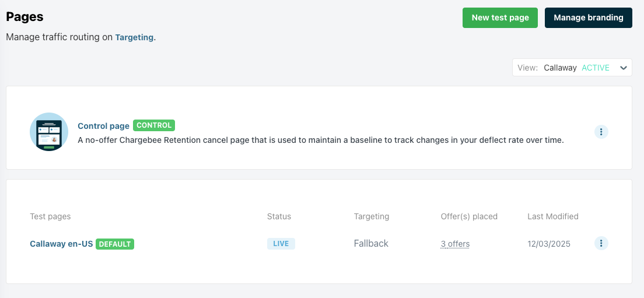Click the 3 offers link
644x298 pixels.
click(455, 244)
